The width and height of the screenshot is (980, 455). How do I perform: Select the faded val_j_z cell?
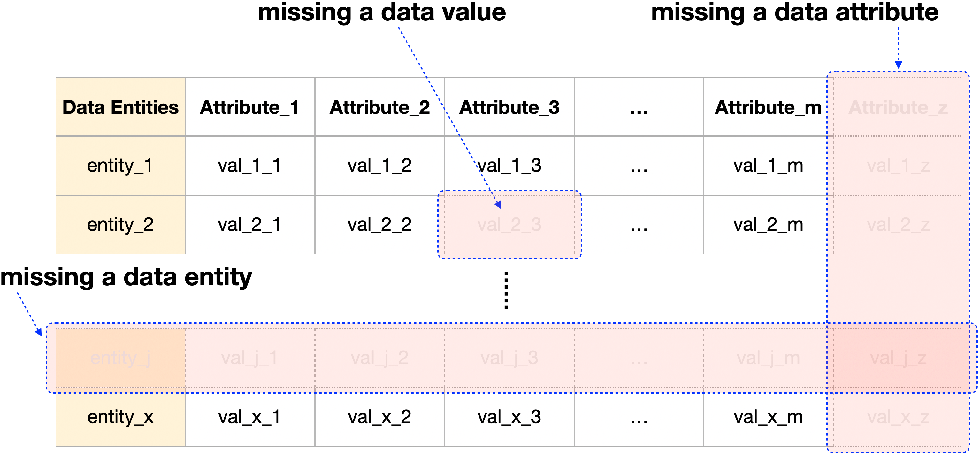tap(898, 358)
